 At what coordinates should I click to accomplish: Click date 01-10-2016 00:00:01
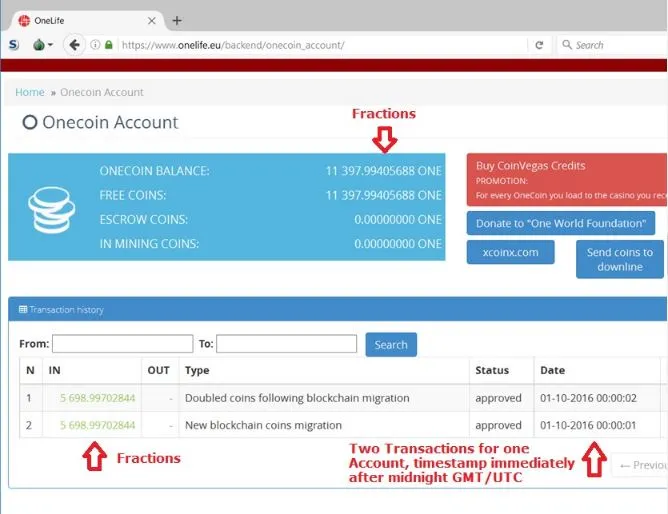click(x=588, y=425)
